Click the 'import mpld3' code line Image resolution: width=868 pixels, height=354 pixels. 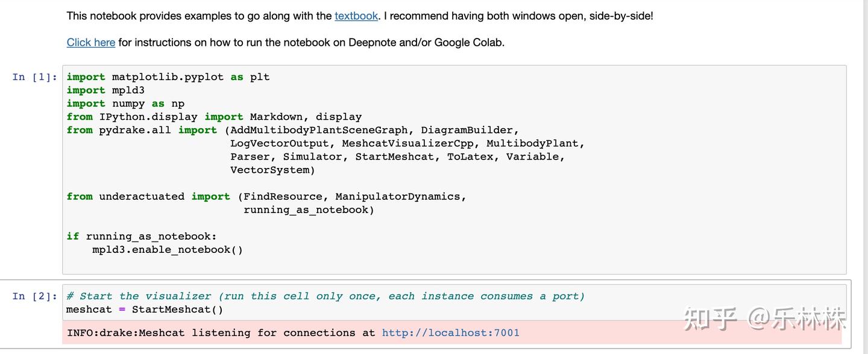[x=105, y=90]
